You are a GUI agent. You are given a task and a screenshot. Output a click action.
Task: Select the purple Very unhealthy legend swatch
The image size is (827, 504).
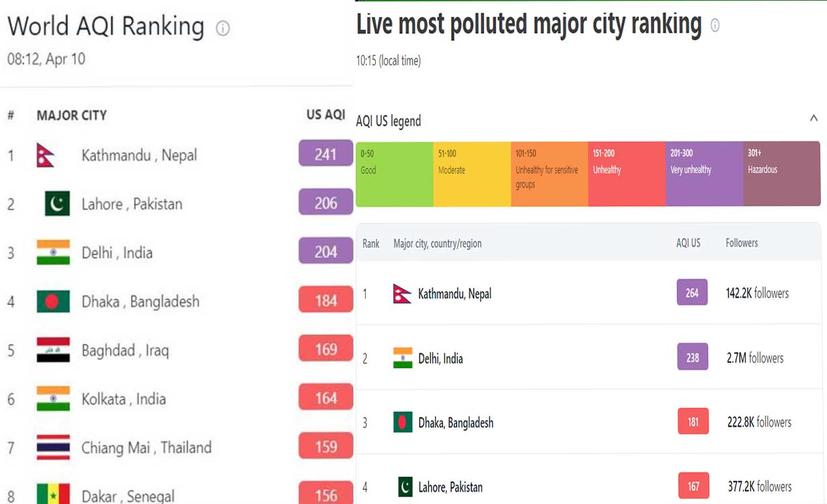click(x=704, y=174)
